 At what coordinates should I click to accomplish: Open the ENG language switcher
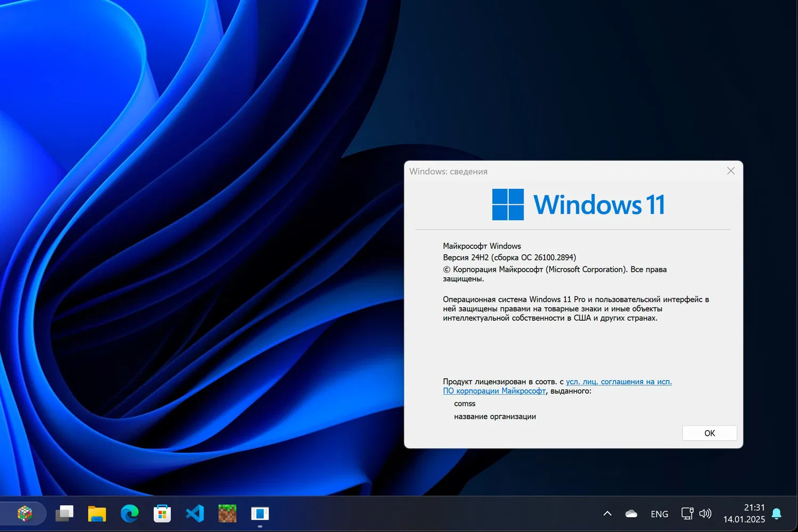click(659, 513)
